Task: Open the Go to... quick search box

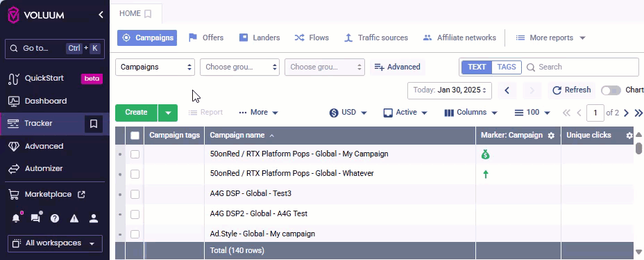Action: coord(55,49)
